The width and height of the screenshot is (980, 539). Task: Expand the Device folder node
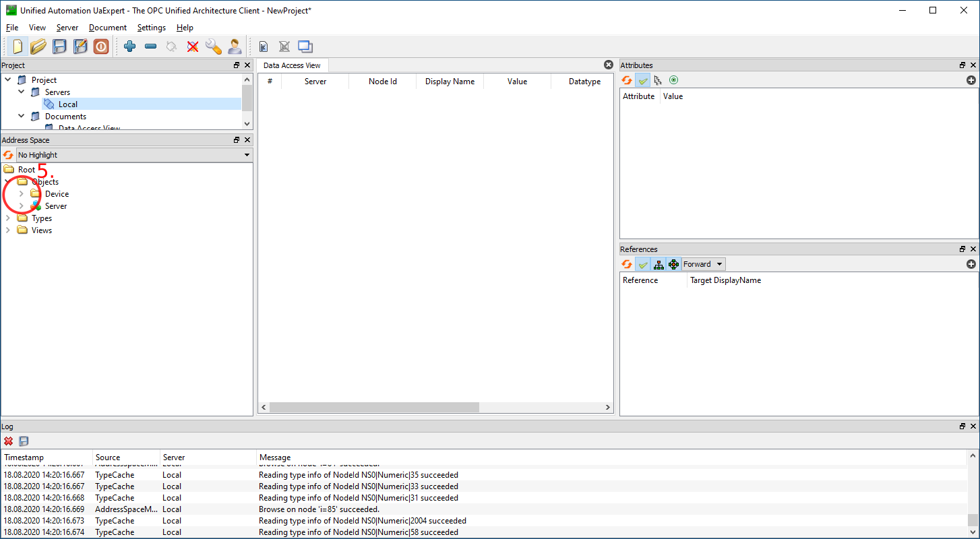[21, 194]
